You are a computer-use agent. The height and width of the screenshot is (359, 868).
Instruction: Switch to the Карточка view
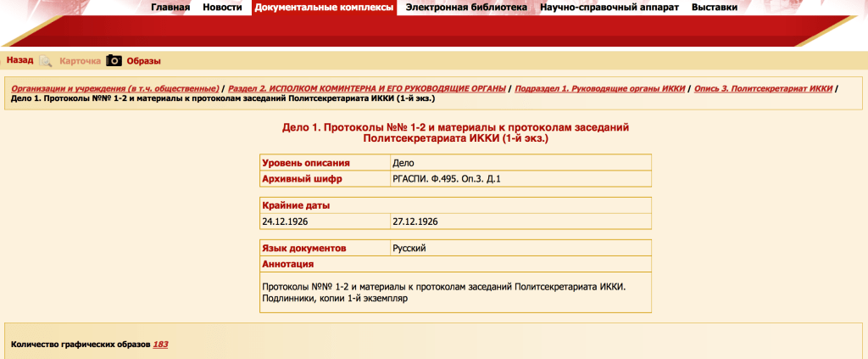[80, 61]
